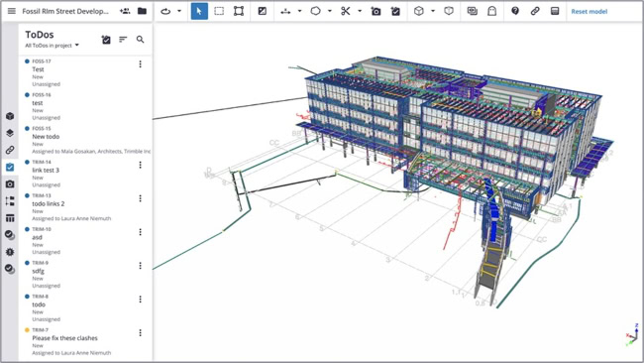Search the ToDos list
This screenshot has height=363, width=644.
(140, 40)
